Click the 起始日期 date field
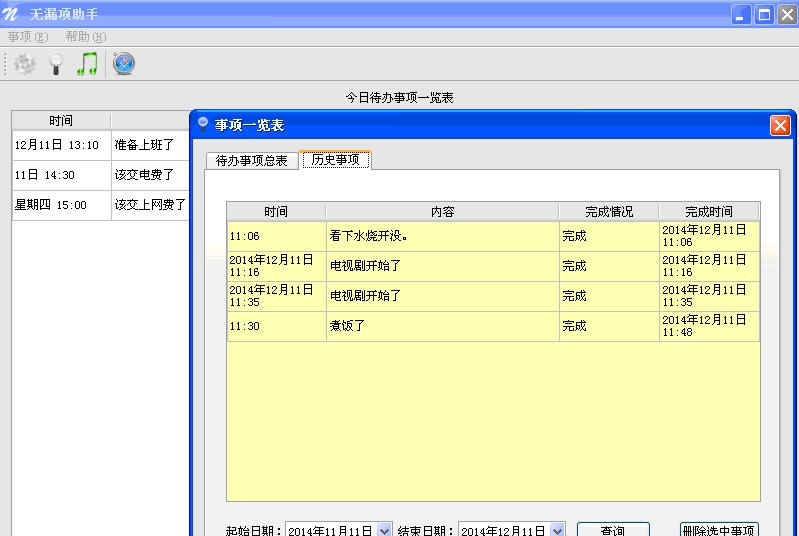 coord(330,530)
